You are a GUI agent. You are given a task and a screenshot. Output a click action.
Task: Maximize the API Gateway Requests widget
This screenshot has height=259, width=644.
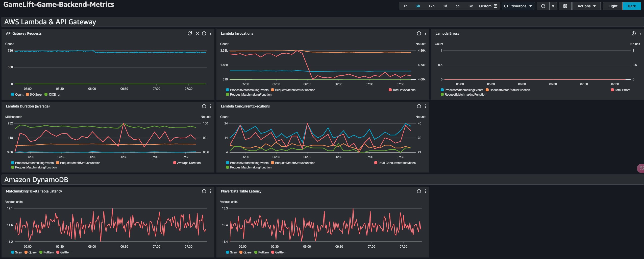[x=197, y=33]
